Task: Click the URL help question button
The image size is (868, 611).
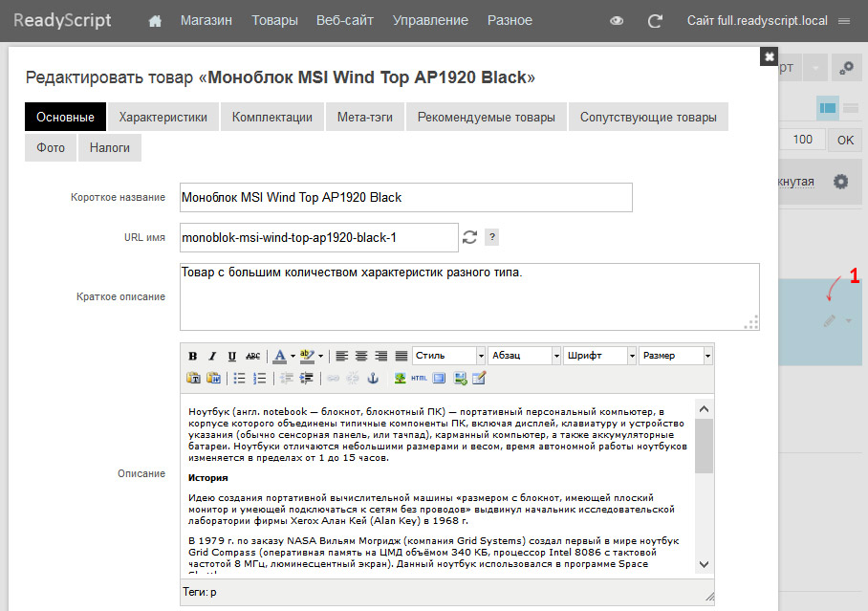Action: coord(491,237)
